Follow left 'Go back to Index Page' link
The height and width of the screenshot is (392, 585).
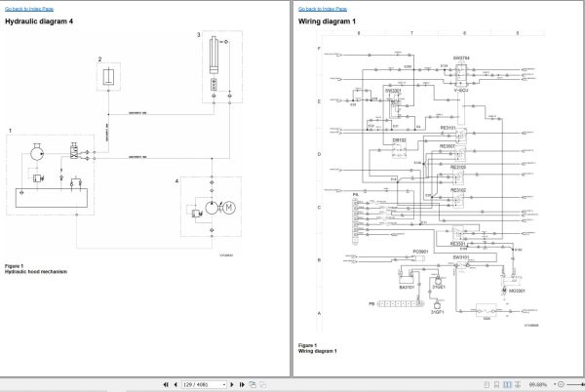29,9
